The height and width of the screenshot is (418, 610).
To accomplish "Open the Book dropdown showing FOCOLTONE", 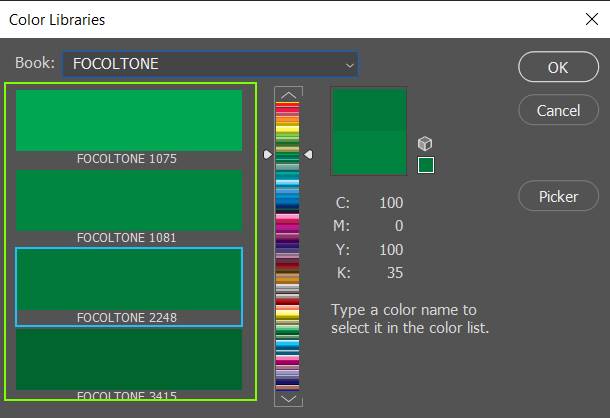I will tap(210, 64).
